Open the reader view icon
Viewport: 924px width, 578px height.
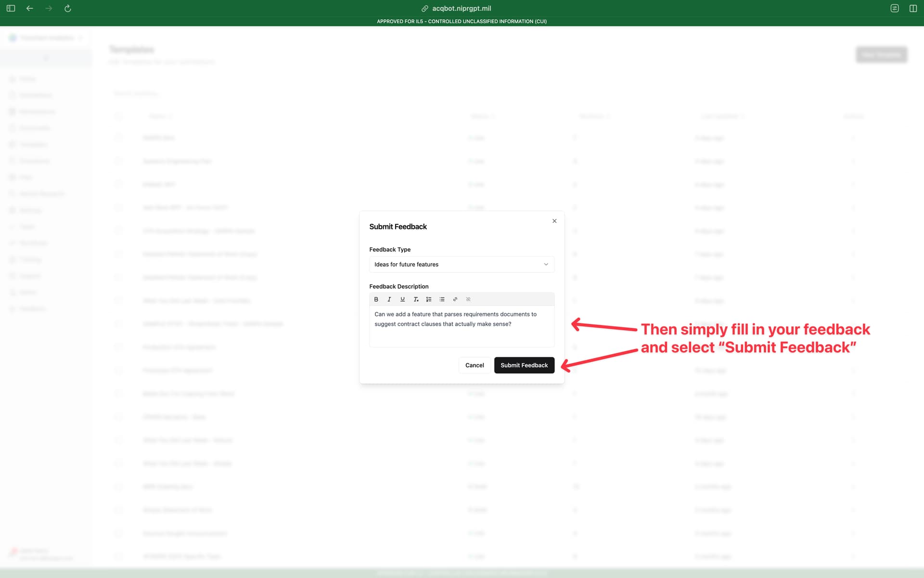[x=895, y=8]
